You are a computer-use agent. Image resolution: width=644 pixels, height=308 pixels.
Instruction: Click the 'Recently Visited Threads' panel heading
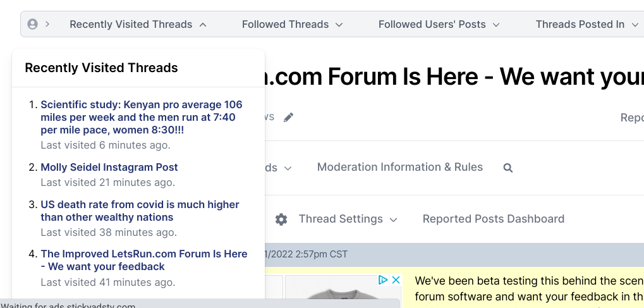coord(102,68)
